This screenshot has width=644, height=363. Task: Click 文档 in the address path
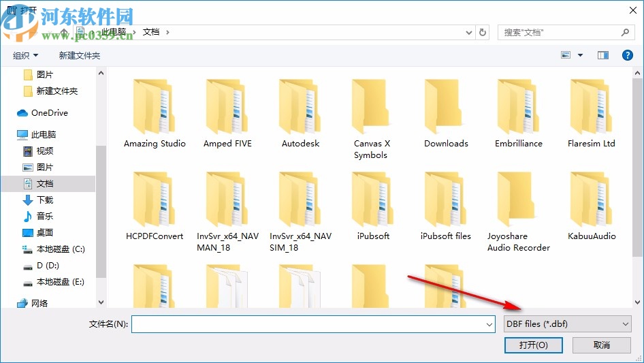click(150, 32)
